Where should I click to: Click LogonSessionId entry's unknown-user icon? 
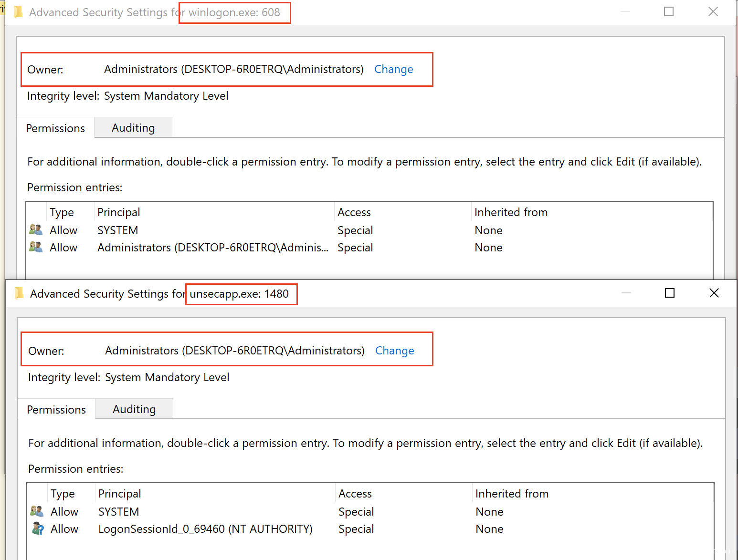[x=37, y=529]
